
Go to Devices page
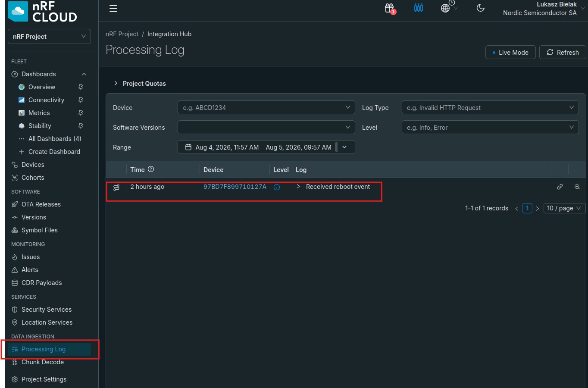[x=33, y=165]
